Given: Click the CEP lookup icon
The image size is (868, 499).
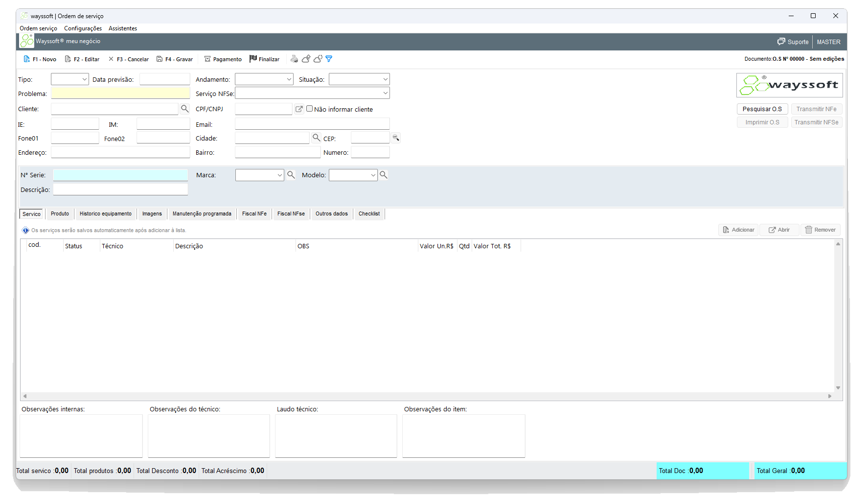Looking at the screenshot, I should click(396, 138).
